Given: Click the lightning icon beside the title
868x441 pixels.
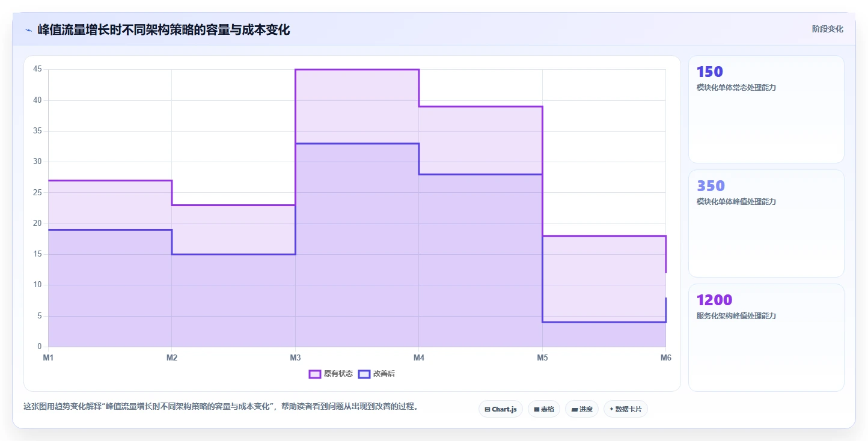Looking at the screenshot, I should [29, 30].
